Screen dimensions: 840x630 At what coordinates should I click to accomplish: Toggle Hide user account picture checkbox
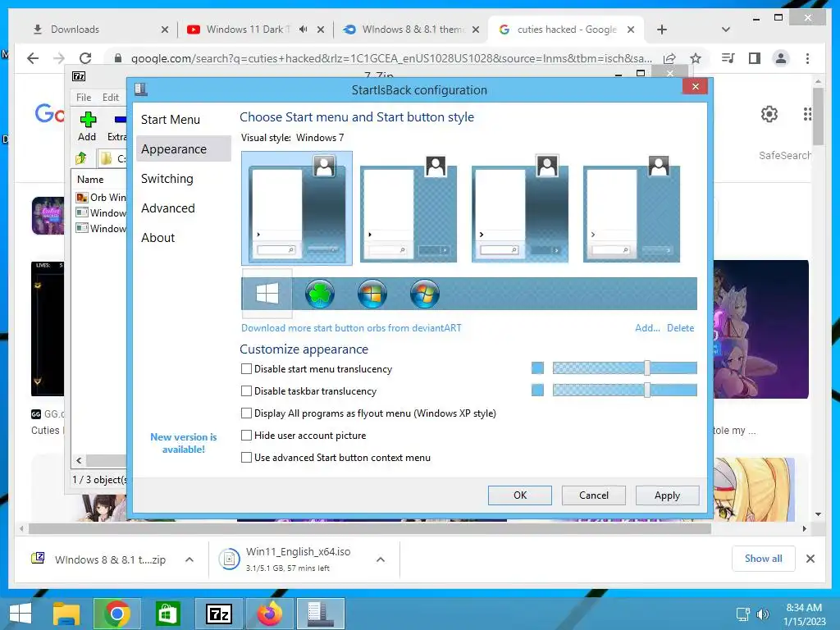[x=246, y=435]
